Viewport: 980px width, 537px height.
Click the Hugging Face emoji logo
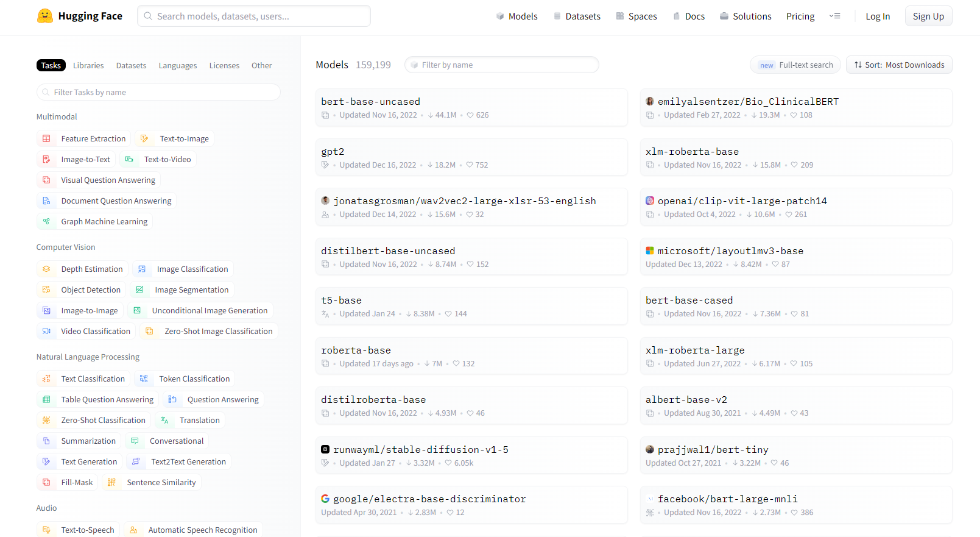tap(45, 16)
